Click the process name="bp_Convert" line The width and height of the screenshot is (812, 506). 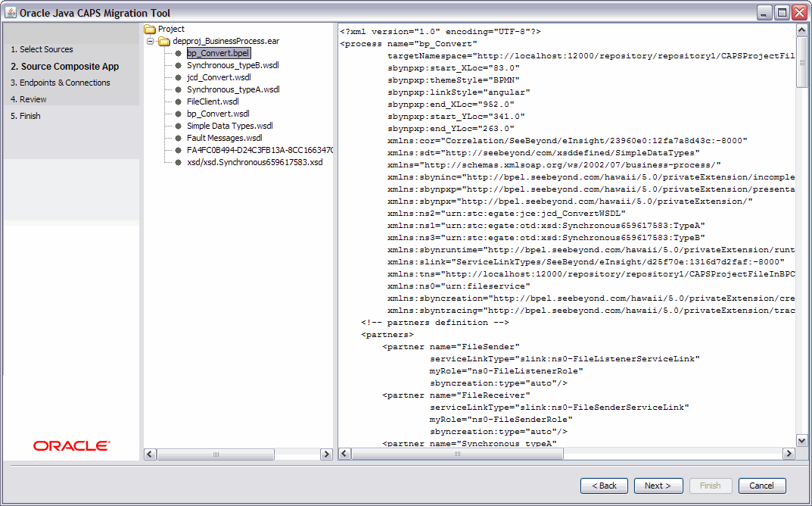(x=409, y=43)
